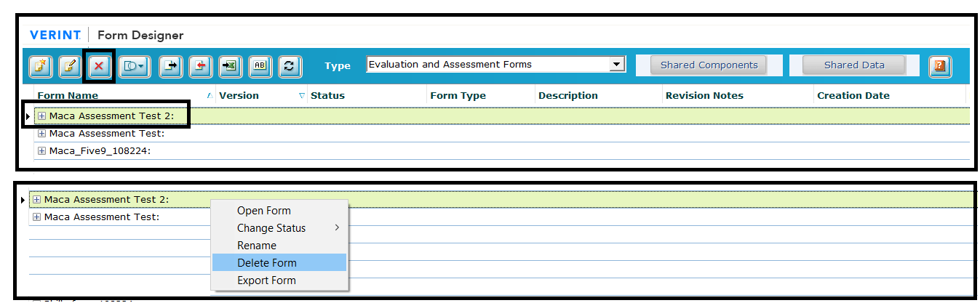The image size is (980, 303).
Task: Open the help icon in the toolbar
Action: point(940,66)
